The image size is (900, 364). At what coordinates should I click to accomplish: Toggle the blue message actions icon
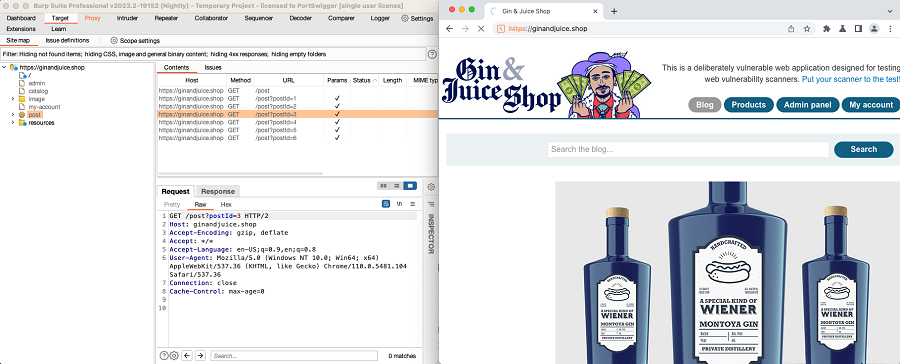pos(386,204)
